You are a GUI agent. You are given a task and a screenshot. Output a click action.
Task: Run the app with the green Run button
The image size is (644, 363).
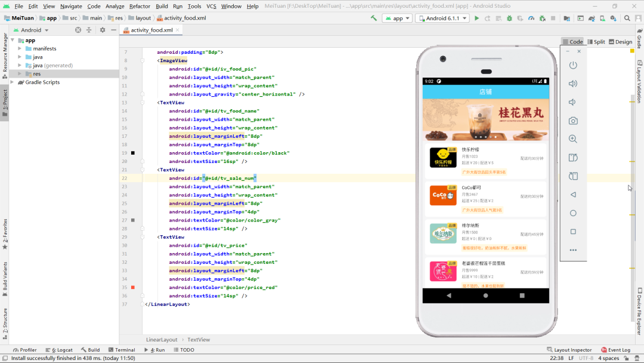point(476,19)
